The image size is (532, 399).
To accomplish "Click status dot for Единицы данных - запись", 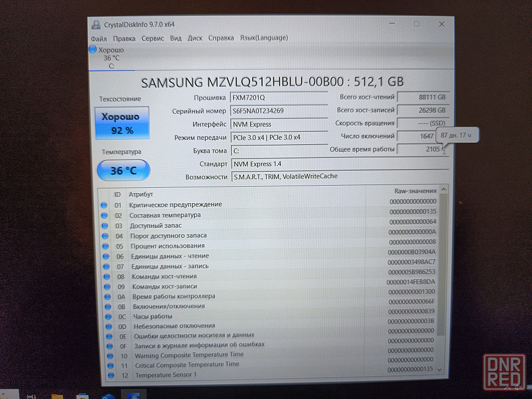I will [x=106, y=267].
